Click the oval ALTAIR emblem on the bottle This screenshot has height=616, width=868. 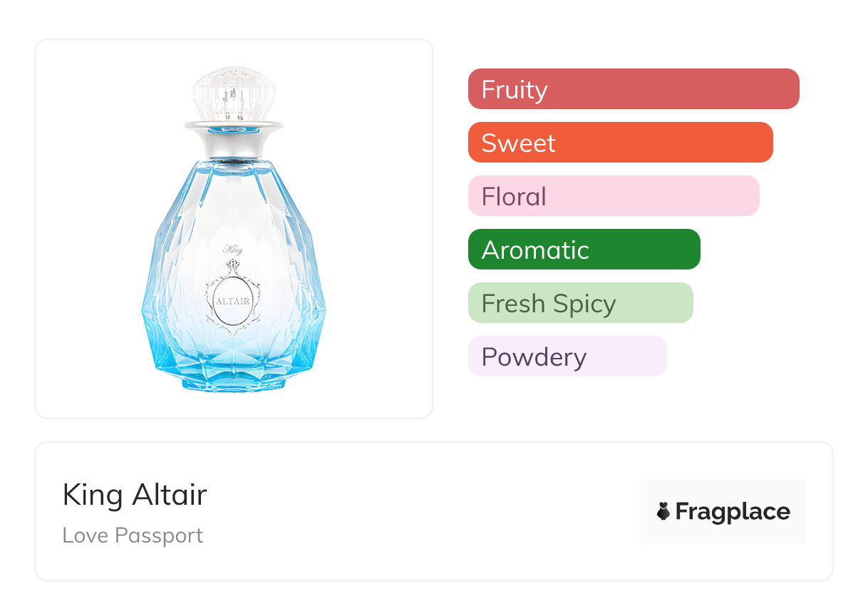pyautogui.click(x=233, y=300)
